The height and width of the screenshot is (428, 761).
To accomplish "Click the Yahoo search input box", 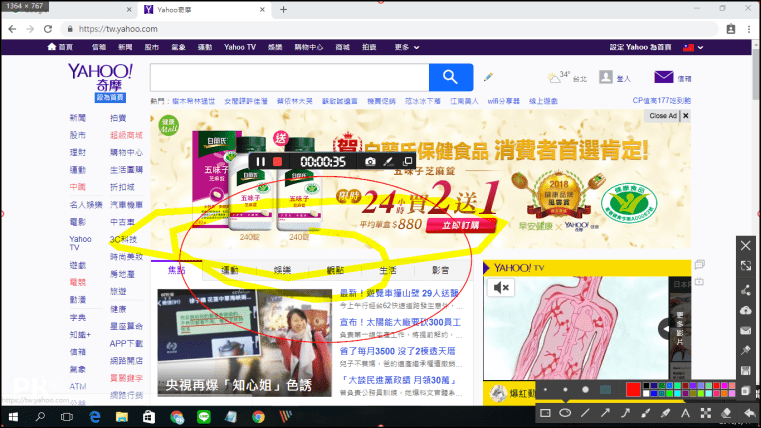I will [290, 77].
